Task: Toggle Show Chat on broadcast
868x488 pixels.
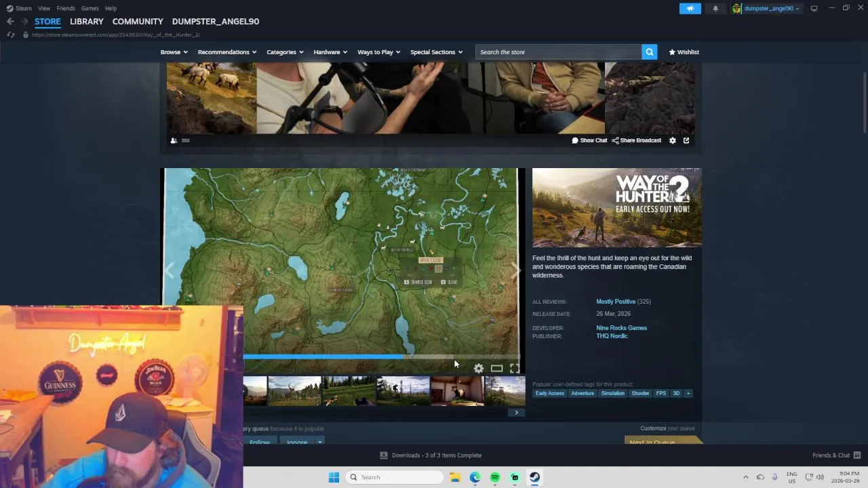Action: (589, 140)
